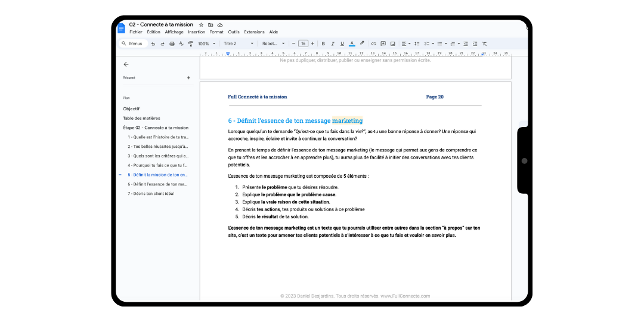
Task: Go to Objectif in outline
Action: (x=131, y=109)
